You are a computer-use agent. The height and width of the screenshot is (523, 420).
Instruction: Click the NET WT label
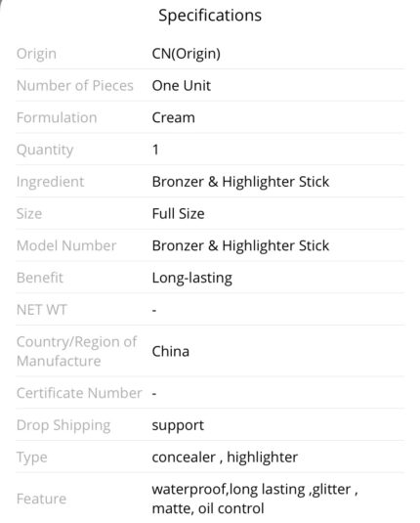pos(42,310)
